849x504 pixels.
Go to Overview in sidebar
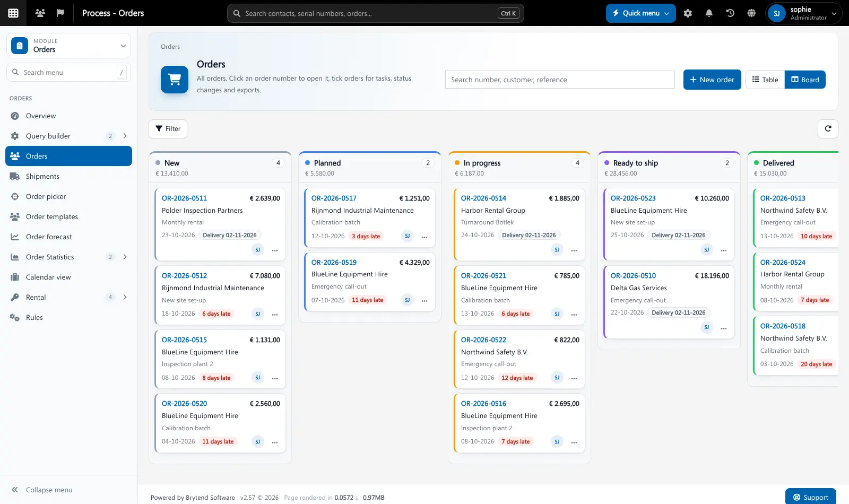tap(69, 116)
